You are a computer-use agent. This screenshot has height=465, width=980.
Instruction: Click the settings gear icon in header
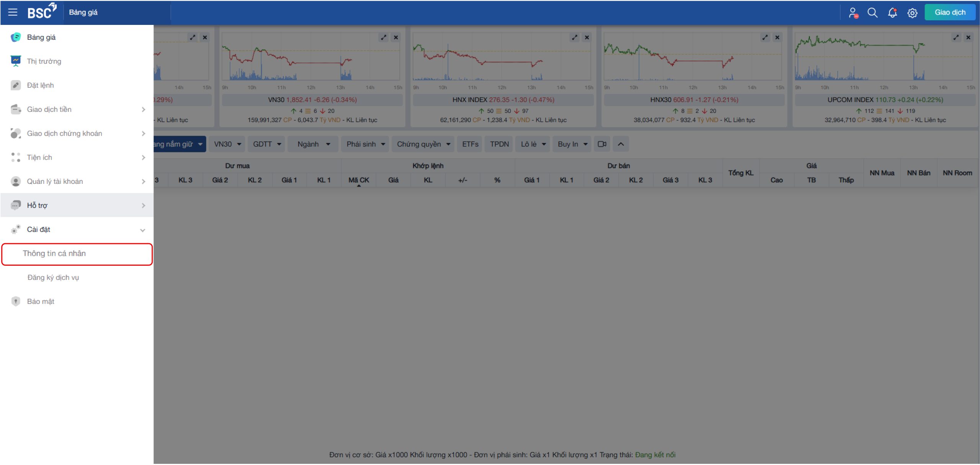pos(912,13)
